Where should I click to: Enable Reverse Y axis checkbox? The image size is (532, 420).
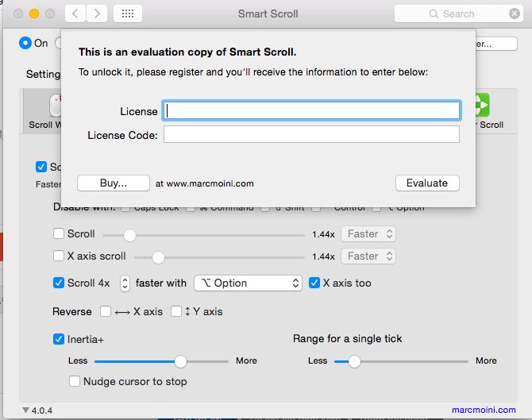(x=176, y=311)
